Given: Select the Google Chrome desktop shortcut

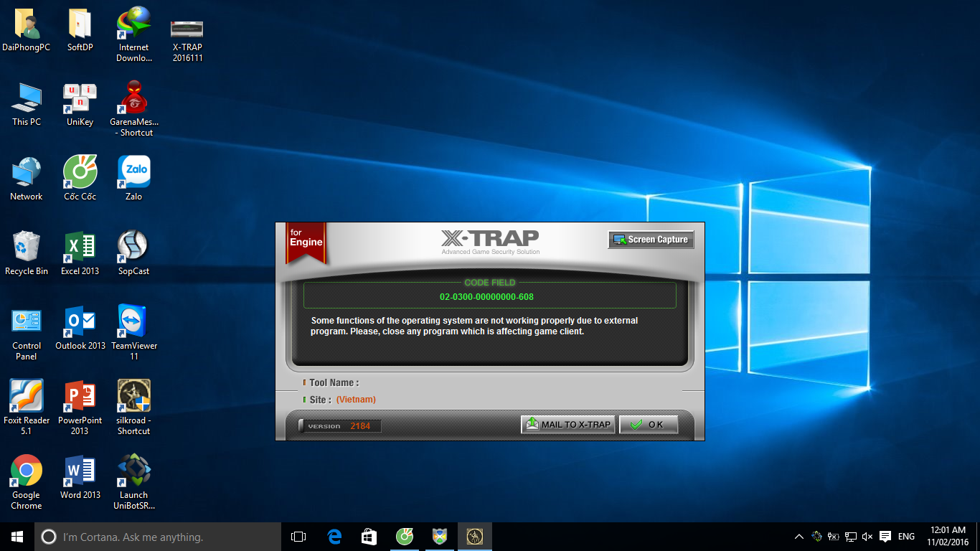Looking at the screenshot, I should pyautogui.click(x=27, y=482).
